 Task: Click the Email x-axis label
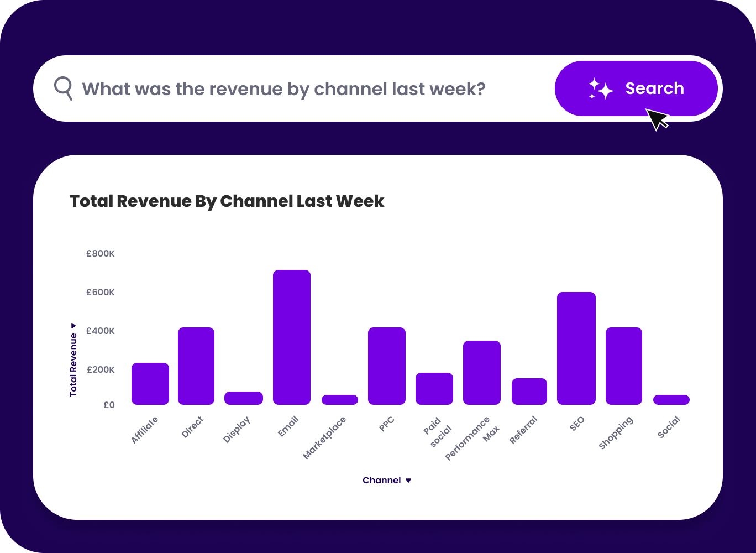(288, 427)
